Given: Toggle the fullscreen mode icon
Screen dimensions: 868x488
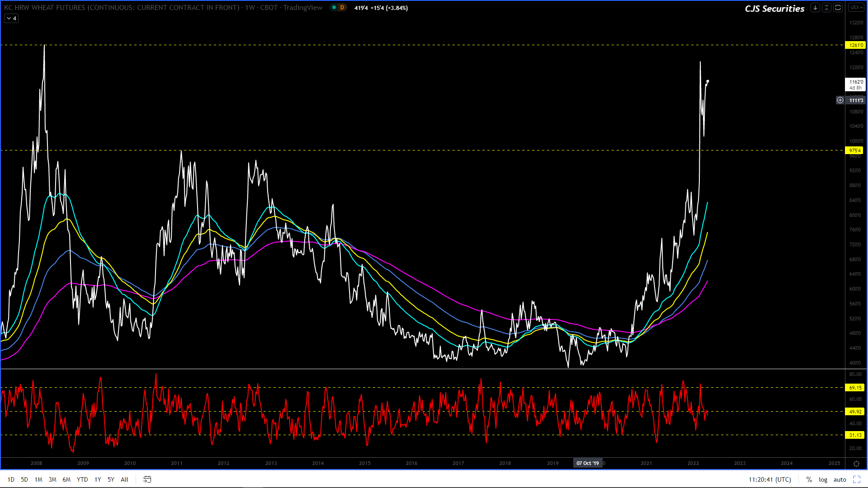Looking at the screenshot, I should click(856, 479).
